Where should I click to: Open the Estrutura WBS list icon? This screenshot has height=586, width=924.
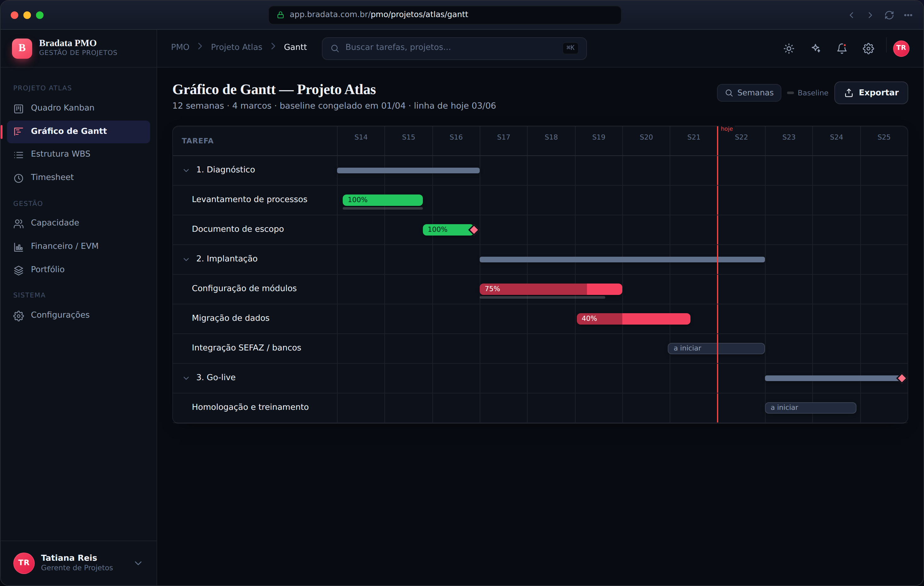click(x=18, y=155)
